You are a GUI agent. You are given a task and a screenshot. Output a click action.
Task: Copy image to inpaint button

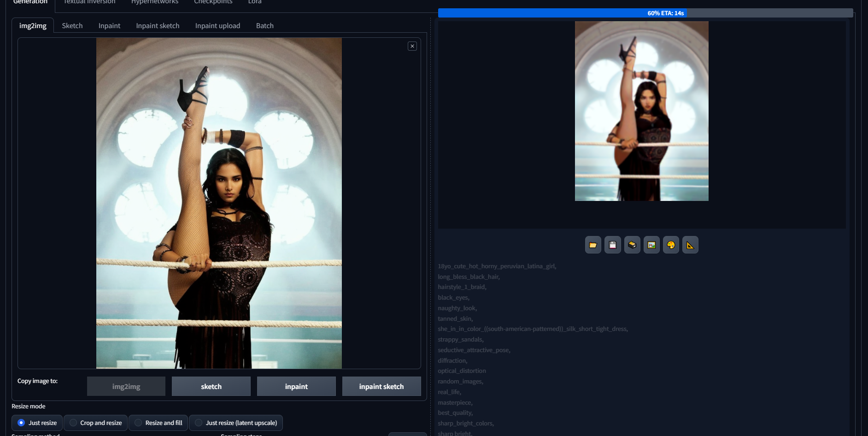tap(296, 386)
